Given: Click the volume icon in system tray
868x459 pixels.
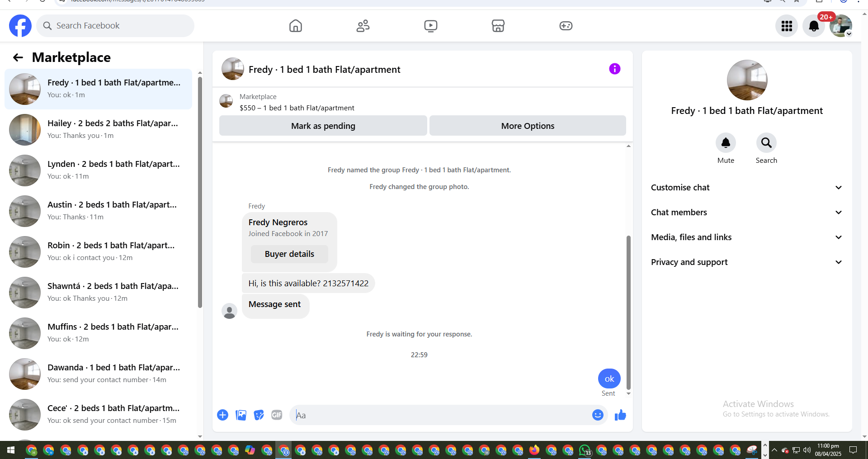Looking at the screenshot, I should [x=807, y=450].
